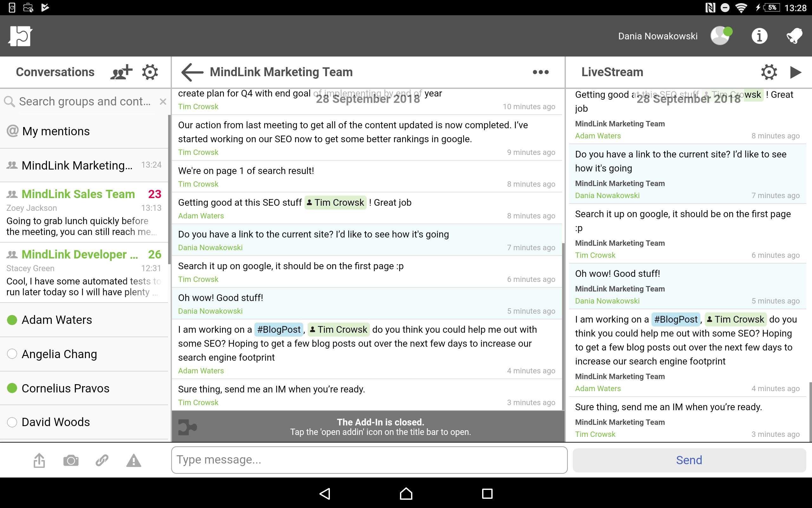This screenshot has width=812, height=508.
Task: Open the info icon in header
Action: 759,36
